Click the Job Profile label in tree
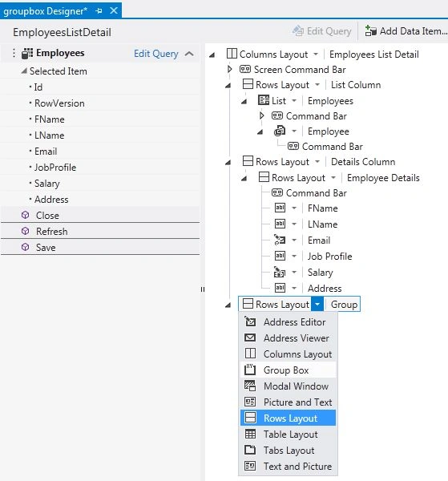Screen dimensions: 448x481 click(x=329, y=257)
